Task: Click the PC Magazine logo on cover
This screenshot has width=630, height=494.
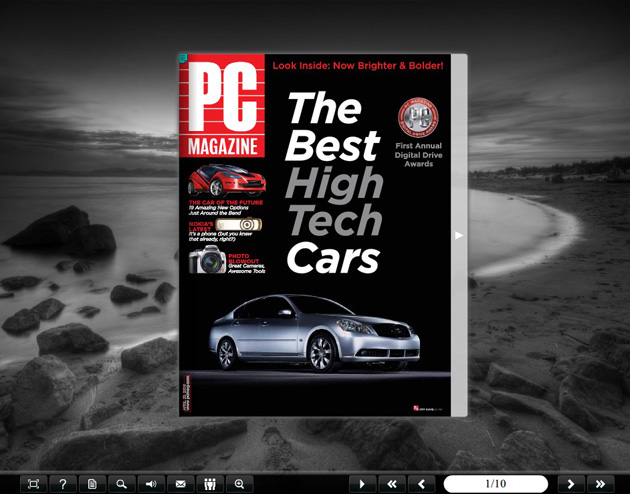Action: (222, 105)
